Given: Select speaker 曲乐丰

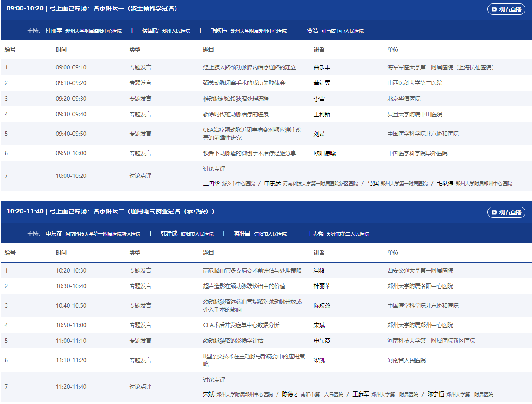Looking at the screenshot, I should pos(322,68).
